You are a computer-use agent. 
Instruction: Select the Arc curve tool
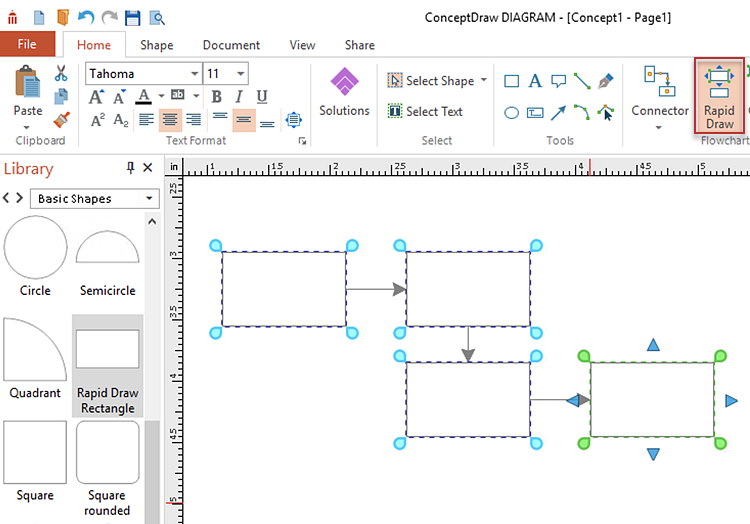pos(582,113)
